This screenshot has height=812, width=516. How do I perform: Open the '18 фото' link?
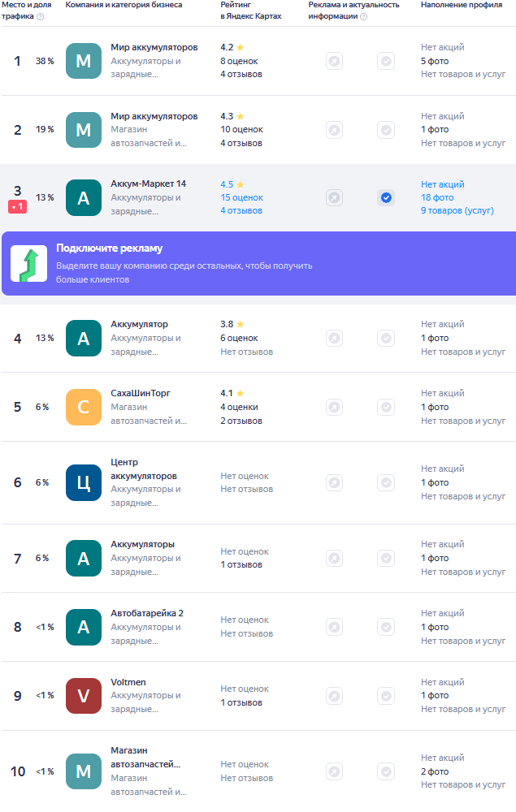click(x=437, y=198)
